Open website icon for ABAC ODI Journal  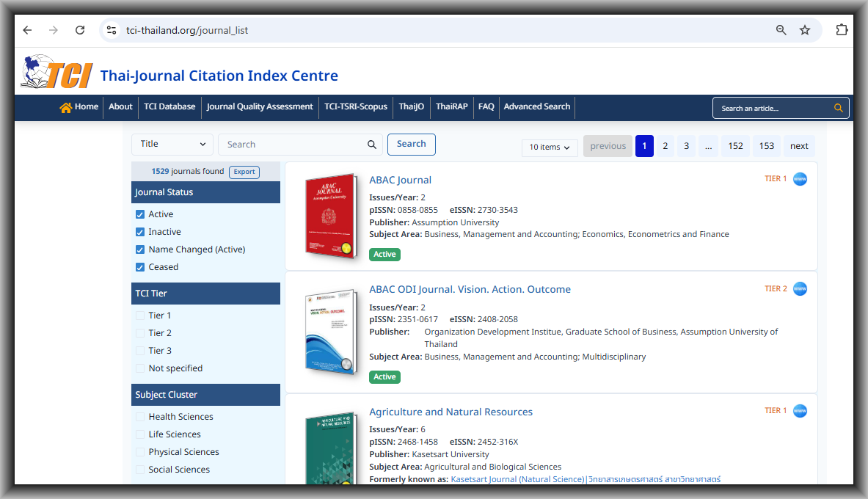coord(800,289)
